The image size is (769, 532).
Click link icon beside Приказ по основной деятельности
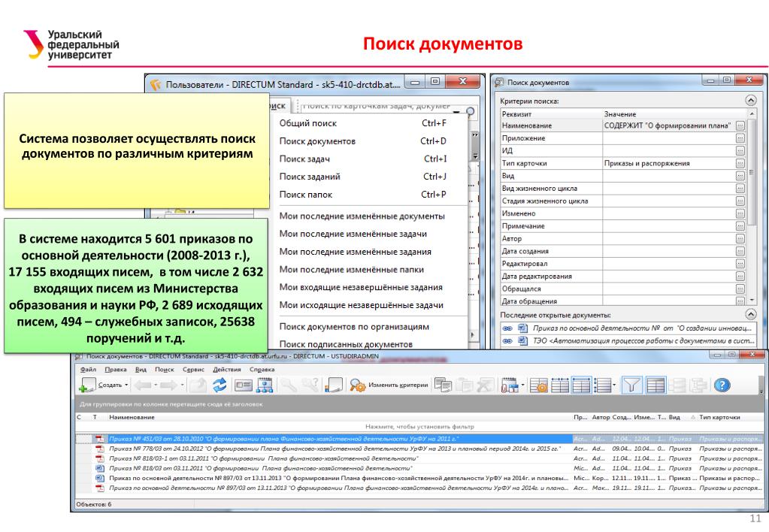coord(507,328)
